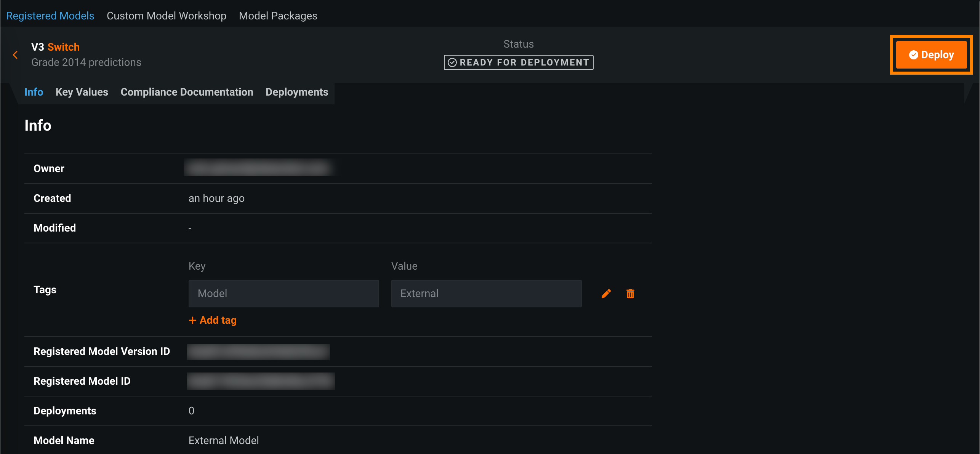Image resolution: width=980 pixels, height=454 pixels.
Task: Switch to the Deployments tab
Action: 296,92
